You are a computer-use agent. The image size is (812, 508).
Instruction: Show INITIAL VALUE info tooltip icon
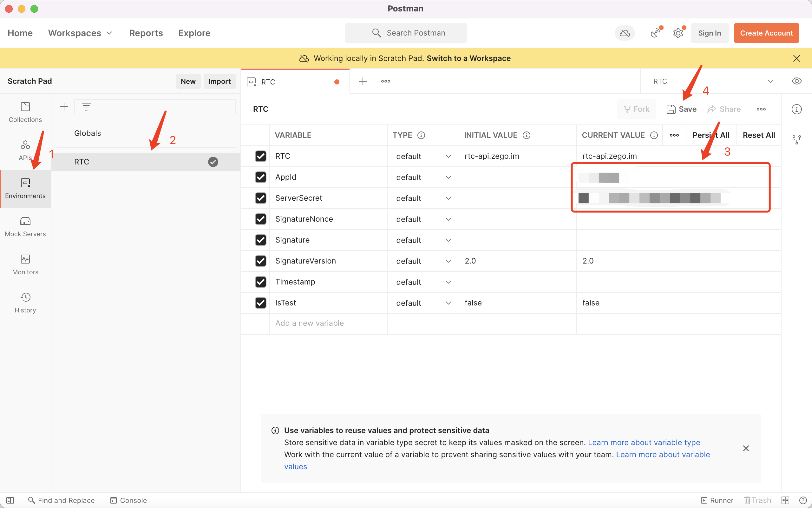(x=527, y=135)
